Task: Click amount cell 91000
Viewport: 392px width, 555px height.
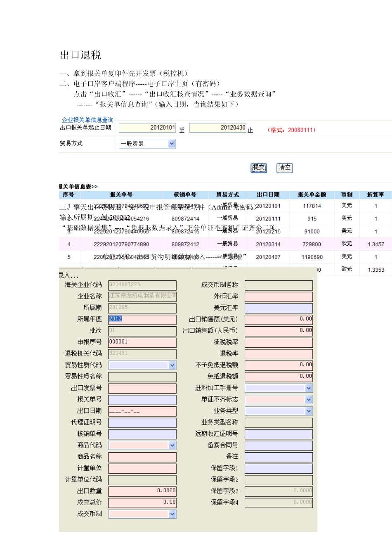Action: click(x=312, y=232)
